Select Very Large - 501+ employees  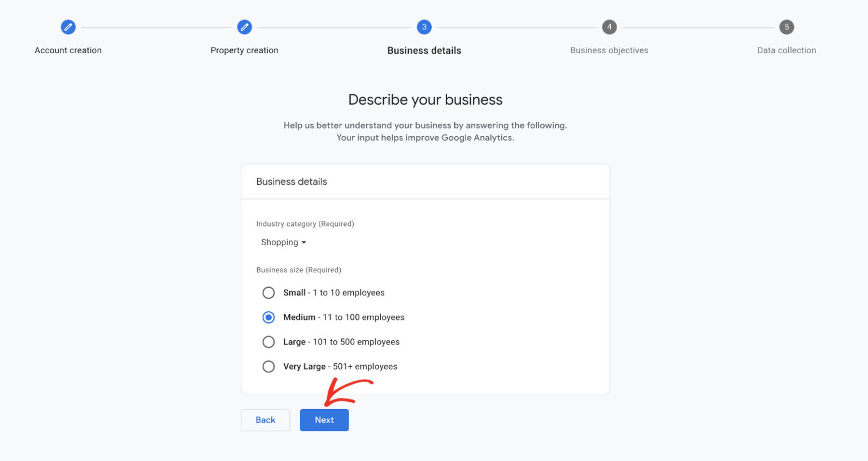[x=268, y=366]
